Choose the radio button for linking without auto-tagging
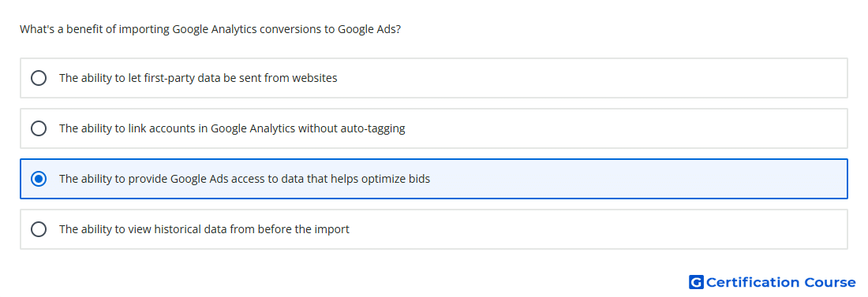The height and width of the screenshot is (297, 868). click(x=39, y=128)
